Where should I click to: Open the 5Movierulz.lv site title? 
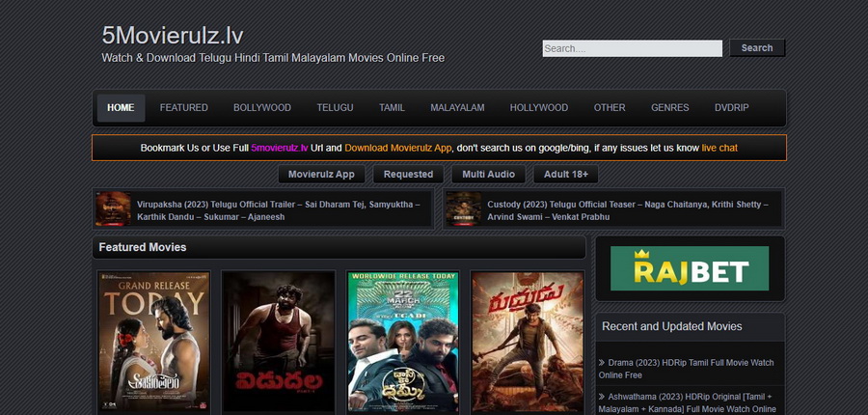(x=173, y=36)
